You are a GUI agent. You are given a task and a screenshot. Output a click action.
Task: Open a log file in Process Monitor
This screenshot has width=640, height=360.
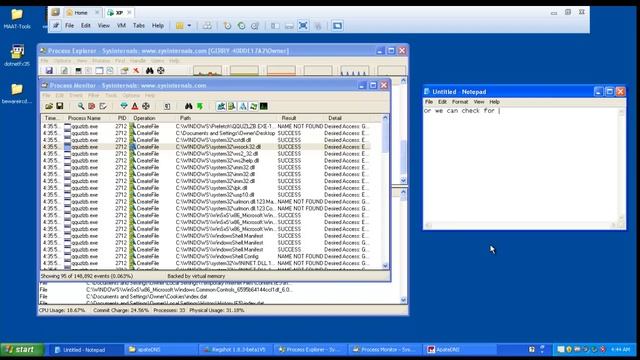point(49,106)
